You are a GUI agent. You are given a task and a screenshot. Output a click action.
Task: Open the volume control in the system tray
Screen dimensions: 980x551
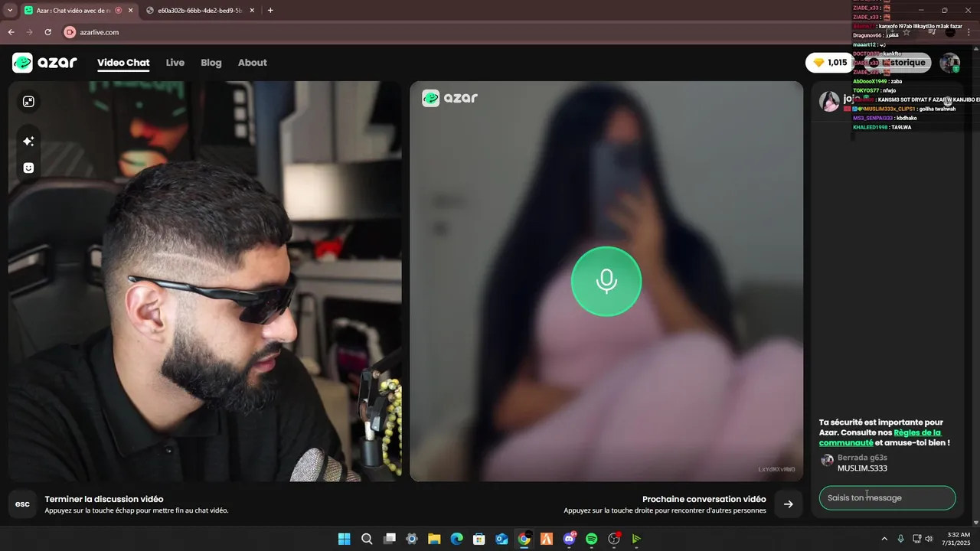pyautogui.click(x=929, y=539)
